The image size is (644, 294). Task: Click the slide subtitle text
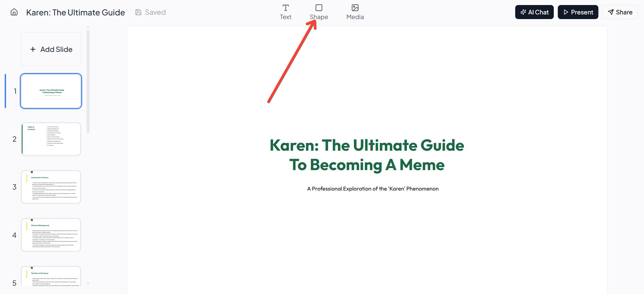tap(373, 189)
